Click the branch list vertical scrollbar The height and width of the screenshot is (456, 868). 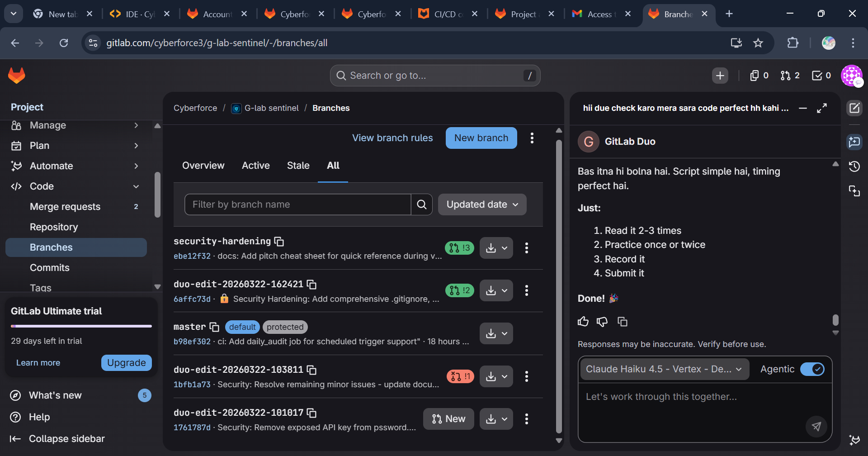click(559, 286)
